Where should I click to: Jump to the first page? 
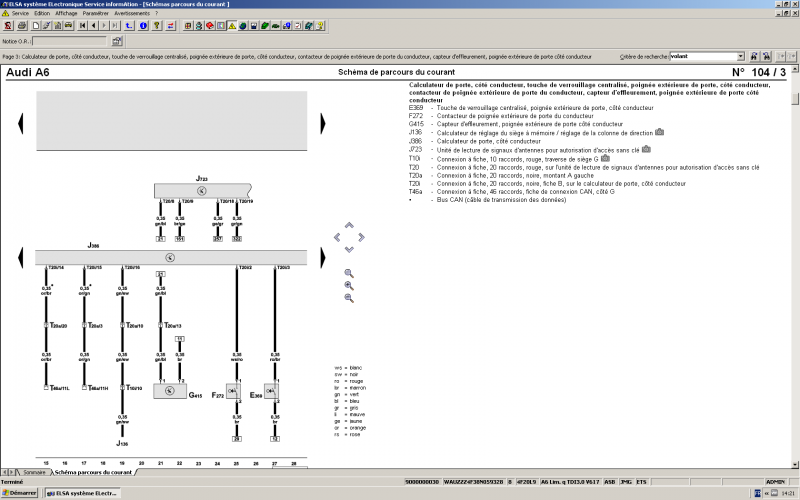[83, 26]
